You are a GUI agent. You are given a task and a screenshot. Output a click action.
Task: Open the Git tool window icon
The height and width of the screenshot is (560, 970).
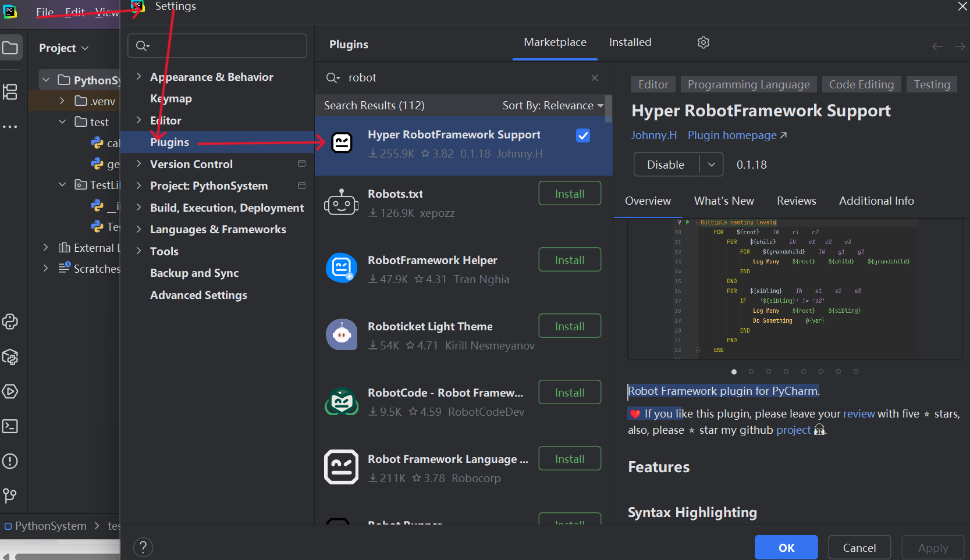[x=11, y=495]
